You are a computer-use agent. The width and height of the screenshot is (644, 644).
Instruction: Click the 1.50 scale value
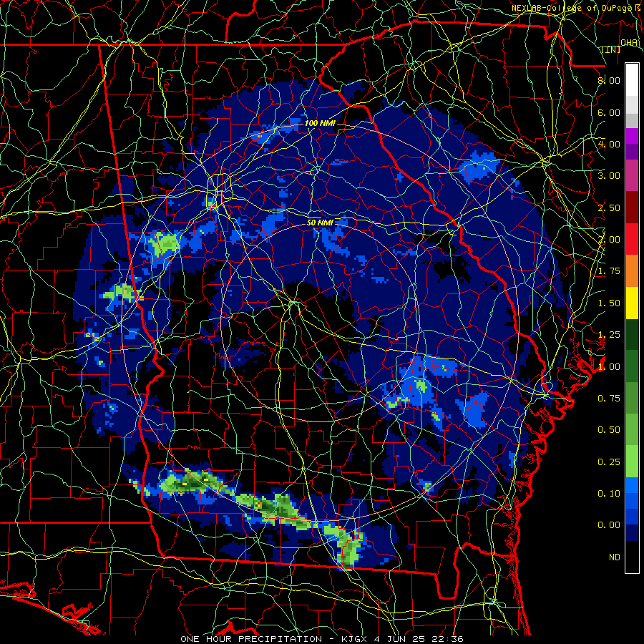609,303
